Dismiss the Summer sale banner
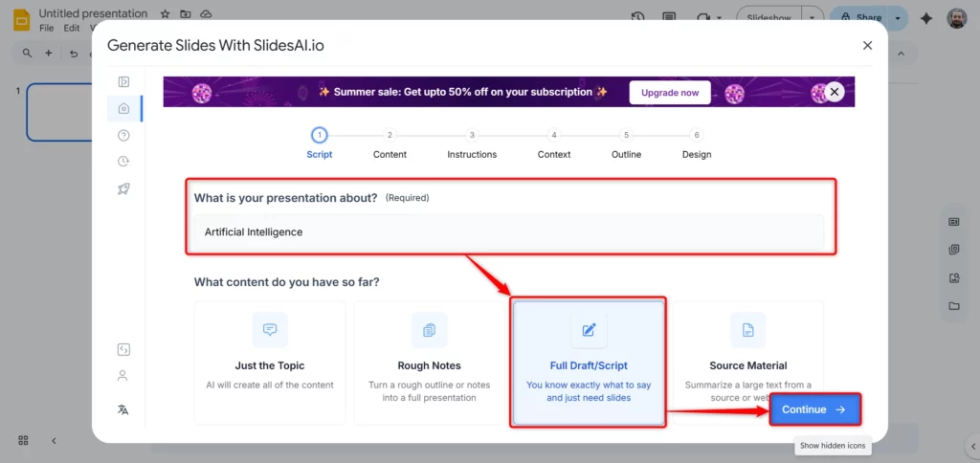 point(835,92)
